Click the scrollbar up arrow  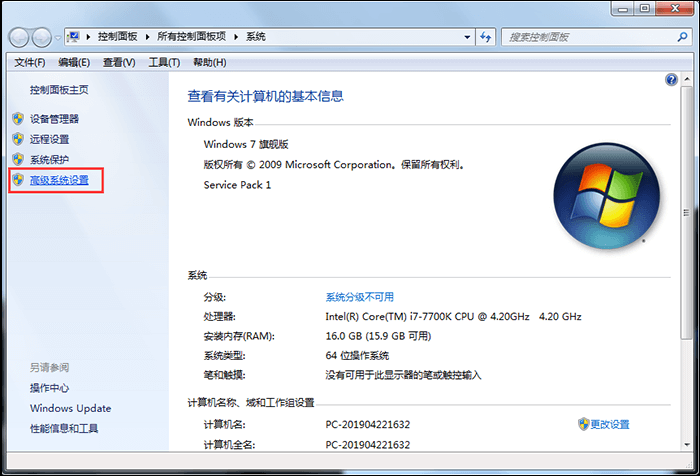tap(687, 79)
